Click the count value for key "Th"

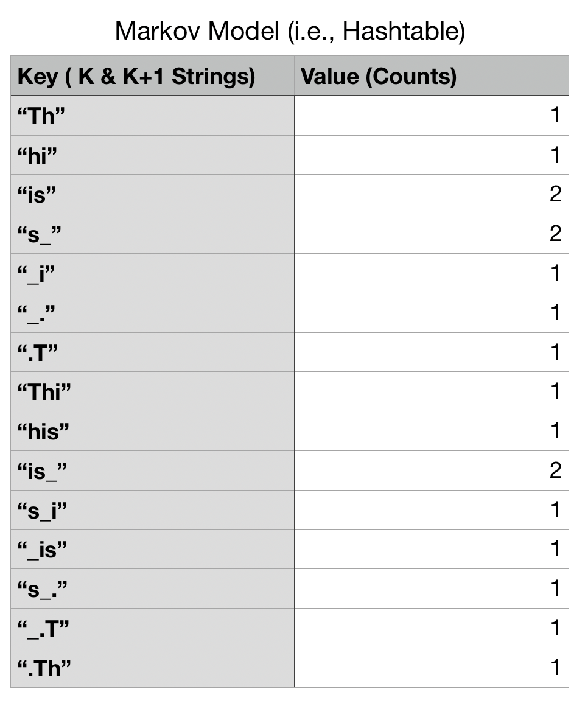pos(555,116)
